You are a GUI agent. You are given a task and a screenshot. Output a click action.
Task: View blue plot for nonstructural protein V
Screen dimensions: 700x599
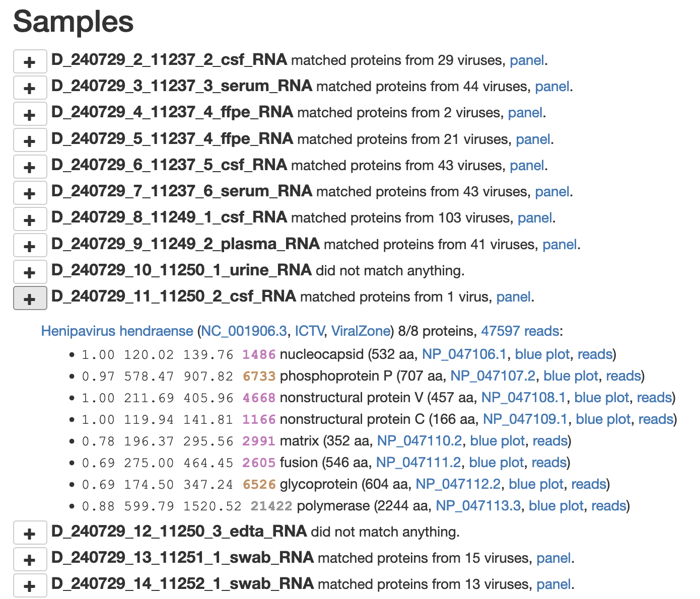coord(602,398)
